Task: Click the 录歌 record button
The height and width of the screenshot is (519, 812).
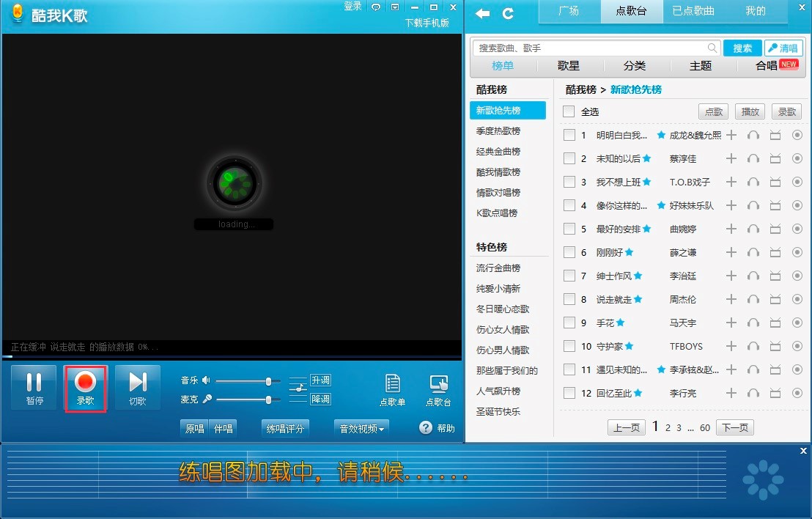Action: tap(86, 388)
